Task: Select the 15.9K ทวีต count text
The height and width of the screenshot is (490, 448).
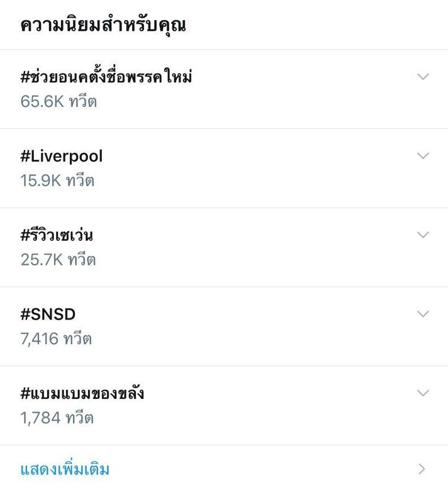Action: (x=57, y=181)
